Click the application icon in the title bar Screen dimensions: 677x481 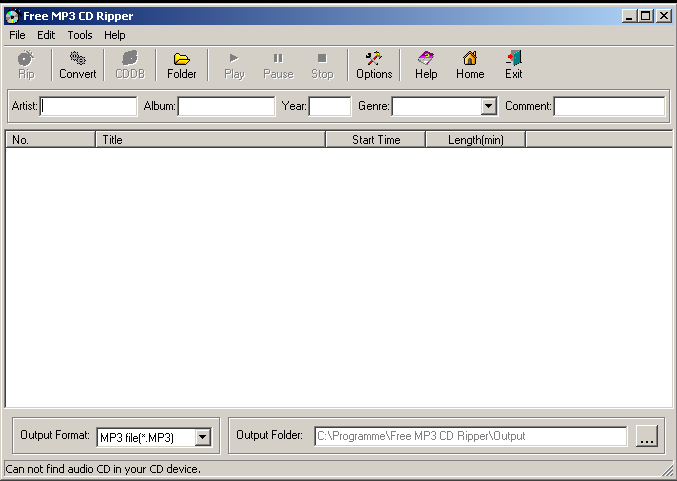(13, 16)
